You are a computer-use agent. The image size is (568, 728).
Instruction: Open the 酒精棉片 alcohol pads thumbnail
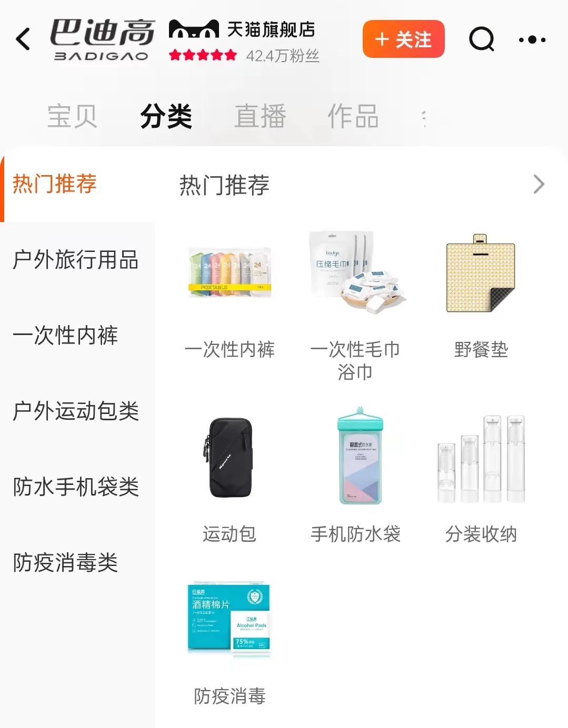coord(230,619)
